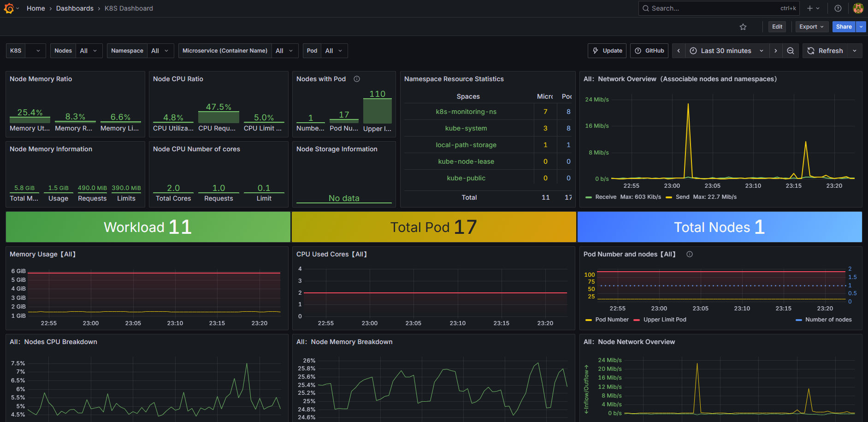868x422 pixels.
Task: Open the help question mark menu
Action: [x=838, y=8]
